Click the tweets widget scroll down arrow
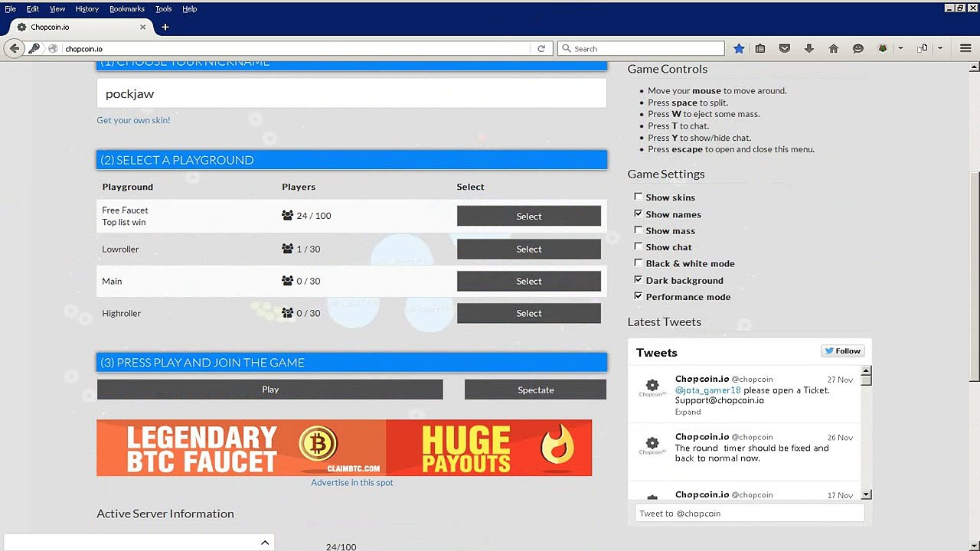Image resolution: width=980 pixels, height=551 pixels. pyautogui.click(x=866, y=495)
